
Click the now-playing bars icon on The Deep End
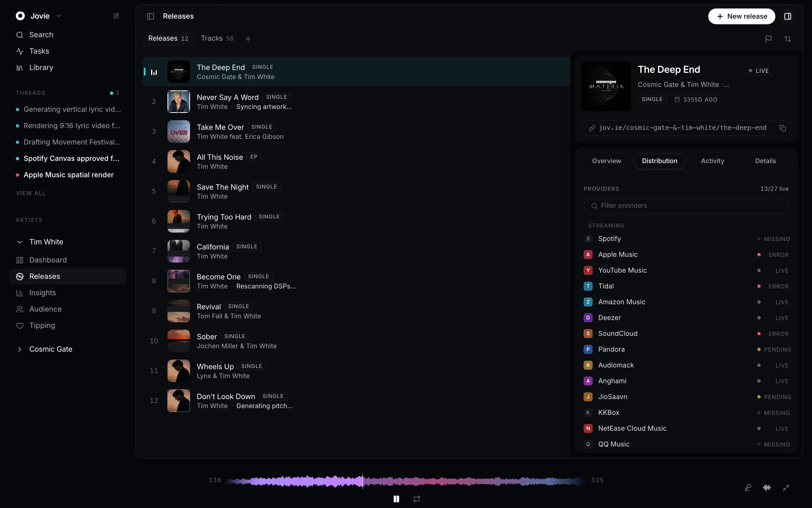pyautogui.click(x=154, y=72)
